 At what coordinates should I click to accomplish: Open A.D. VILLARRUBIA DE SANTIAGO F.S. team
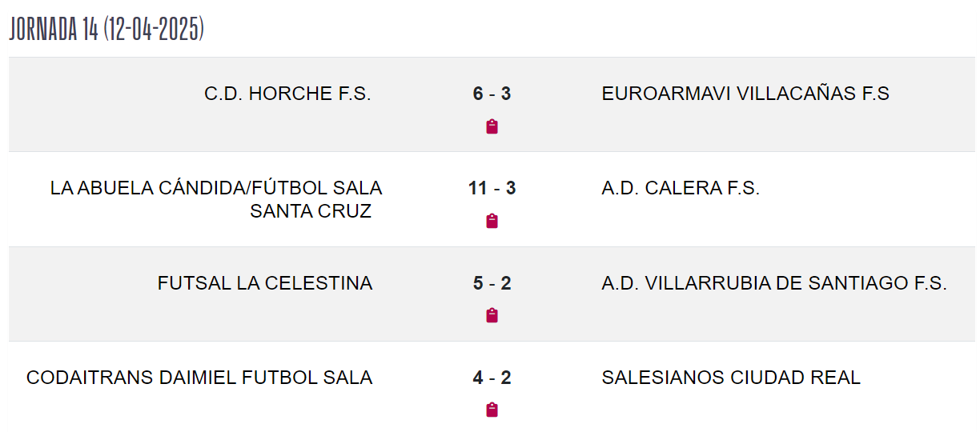(774, 283)
